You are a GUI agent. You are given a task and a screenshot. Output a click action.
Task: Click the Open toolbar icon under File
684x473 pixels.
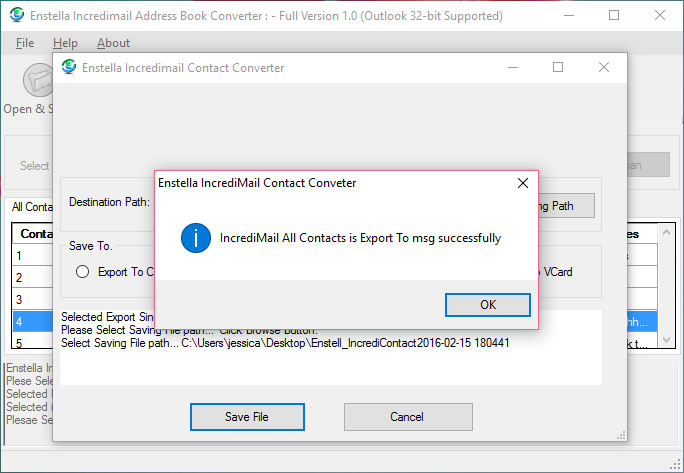point(37,80)
